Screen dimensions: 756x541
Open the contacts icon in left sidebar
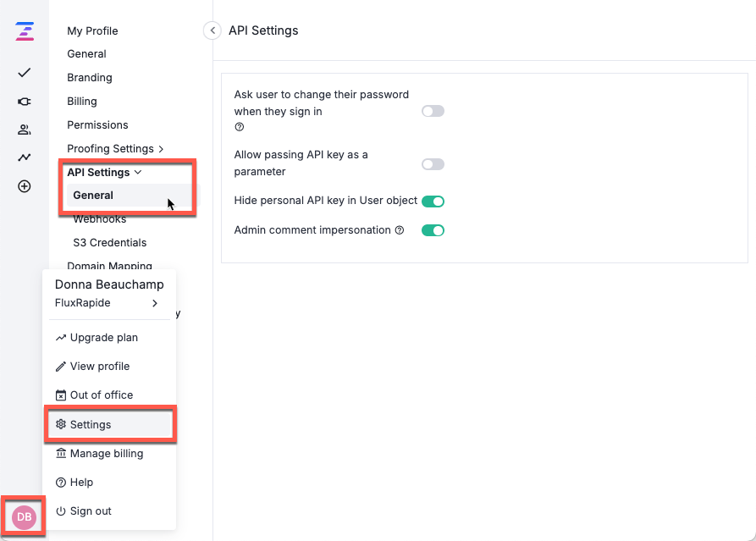(x=23, y=129)
